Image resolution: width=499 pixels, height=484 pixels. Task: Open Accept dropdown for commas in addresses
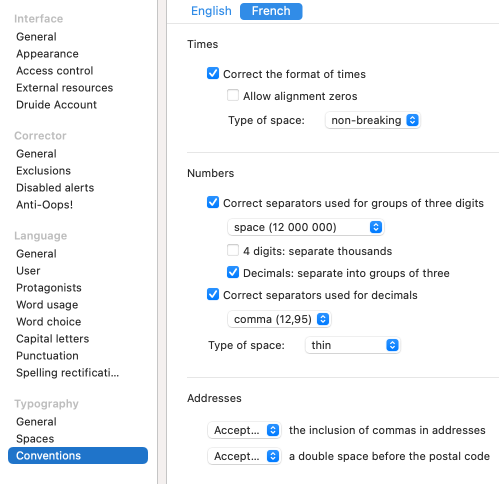(244, 430)
